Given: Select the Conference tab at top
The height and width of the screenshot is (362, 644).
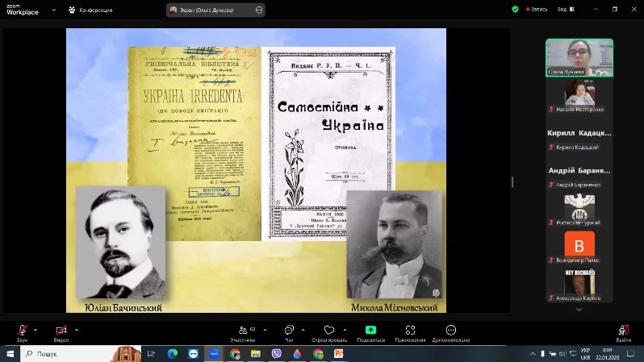Looking at the screenshot, I should coord(90,10).
